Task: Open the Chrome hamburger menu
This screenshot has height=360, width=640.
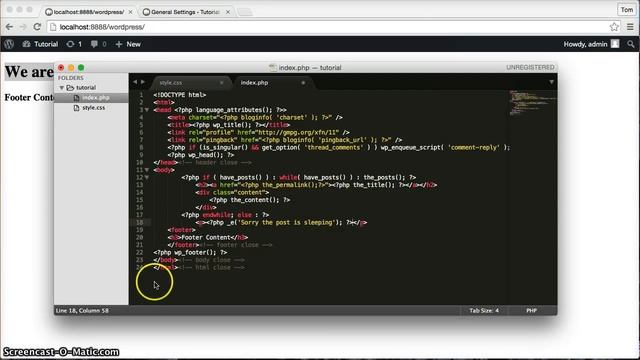Action: coord(630,27)
